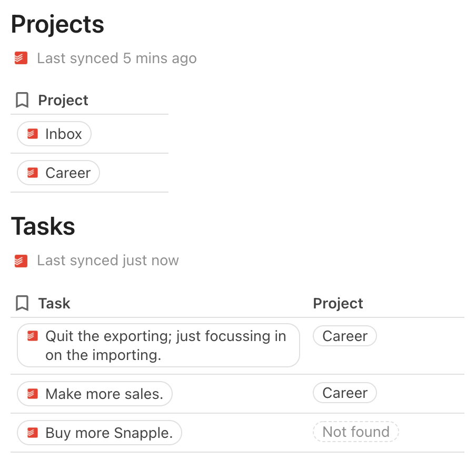476x460 pixels.
Task: Select the Todoist icon inside the Inbox chip
Action: pos(32,134)
